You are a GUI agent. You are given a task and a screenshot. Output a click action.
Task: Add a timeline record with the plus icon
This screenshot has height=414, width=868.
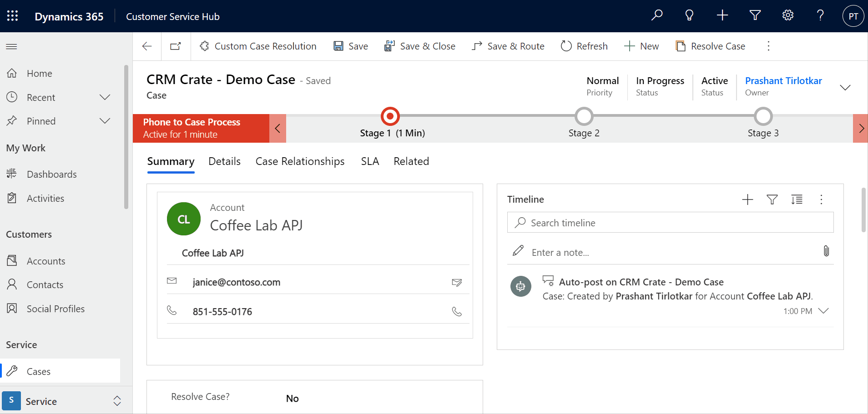point(747,200)
